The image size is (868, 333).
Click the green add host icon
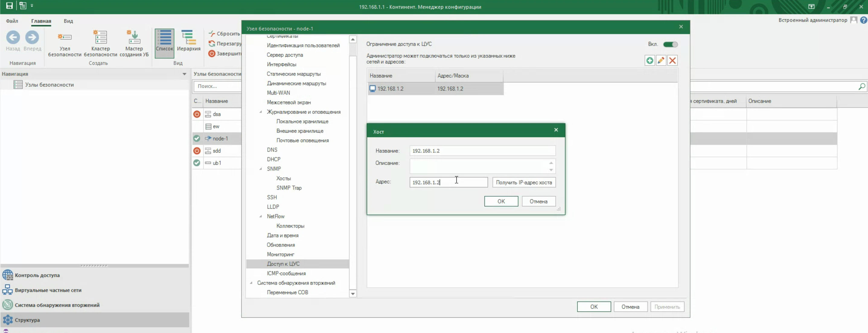649,61
